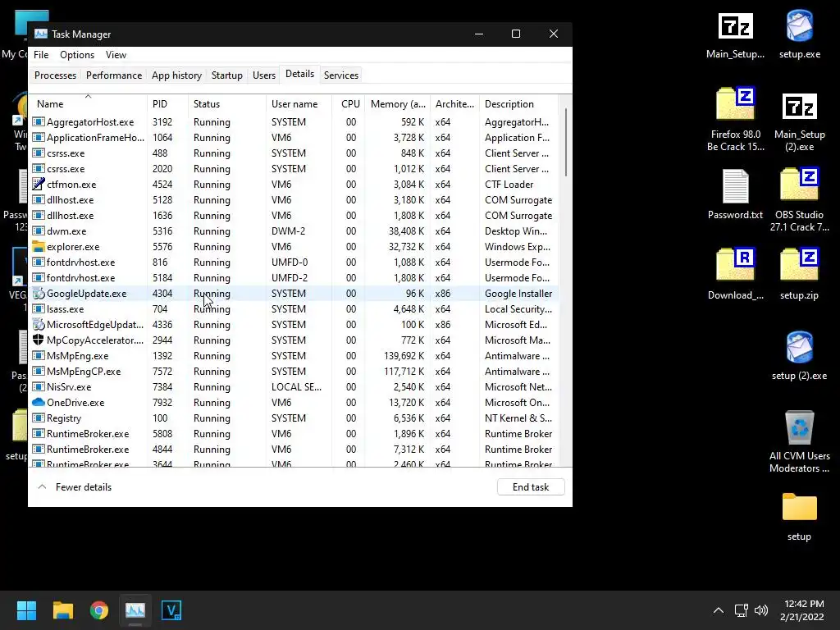Collapse with Fewer details
This screenshot has width=840, height=630.
(x=75, y=487)
